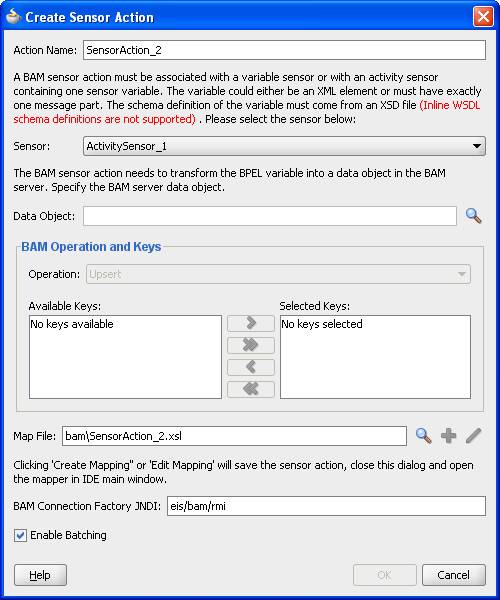The height and width of the screenshot is (600, 500).
Task: Click the Map File path field
Action: click(234, 436)
